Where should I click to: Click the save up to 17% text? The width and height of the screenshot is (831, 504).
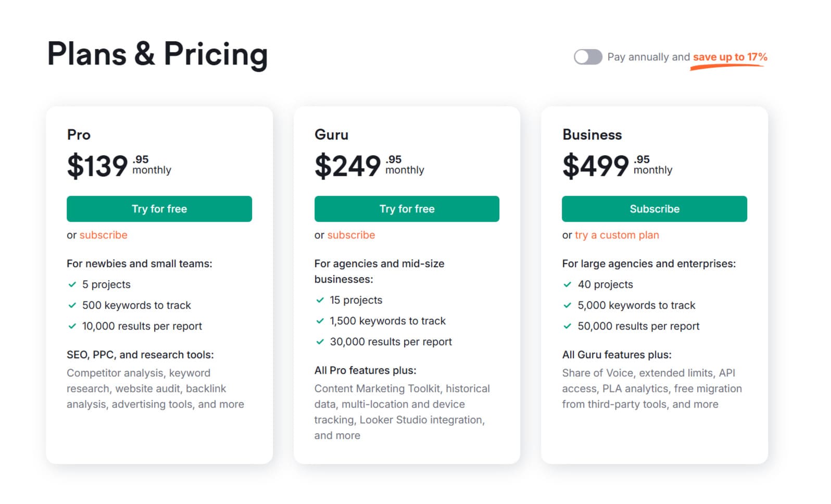(x=730, y=57)
